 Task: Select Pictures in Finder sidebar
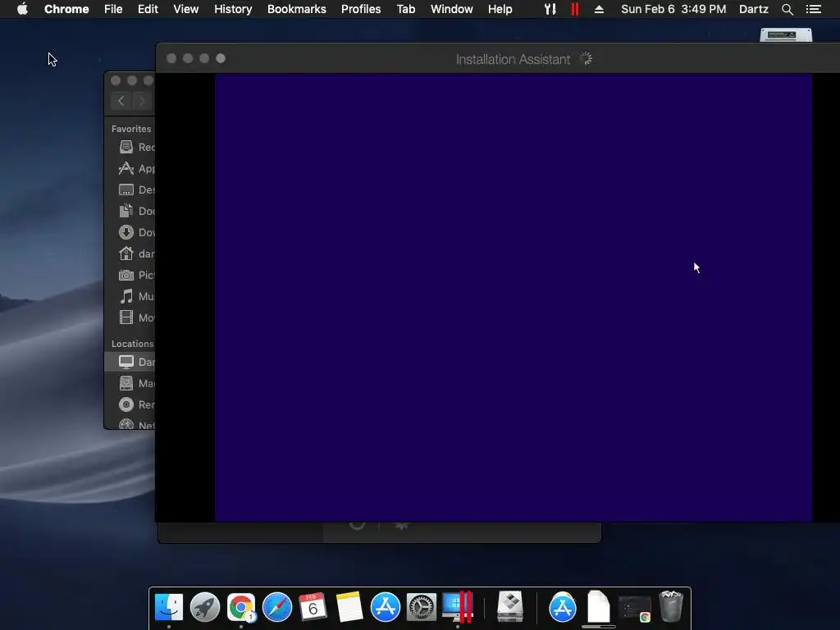130,275
